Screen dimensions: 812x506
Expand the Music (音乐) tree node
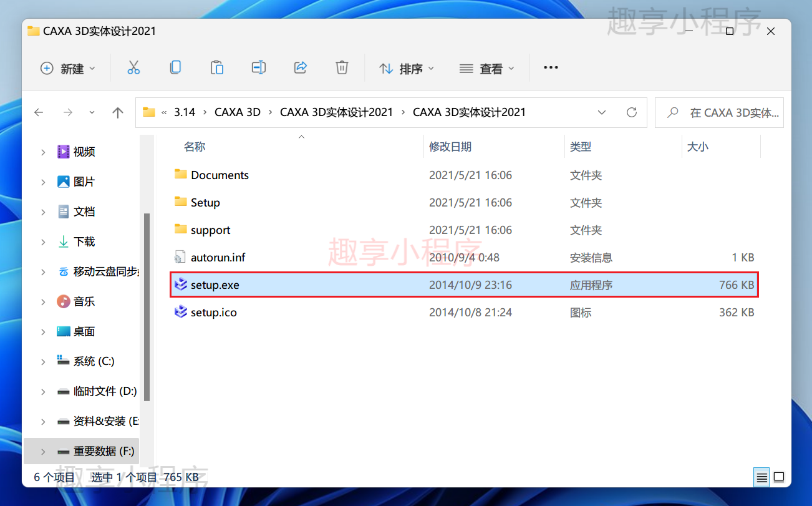(43, 301)
